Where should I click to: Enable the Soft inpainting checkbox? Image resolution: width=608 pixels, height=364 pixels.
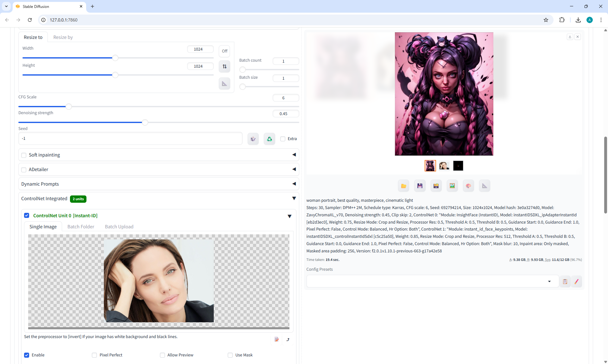[24, 155]
